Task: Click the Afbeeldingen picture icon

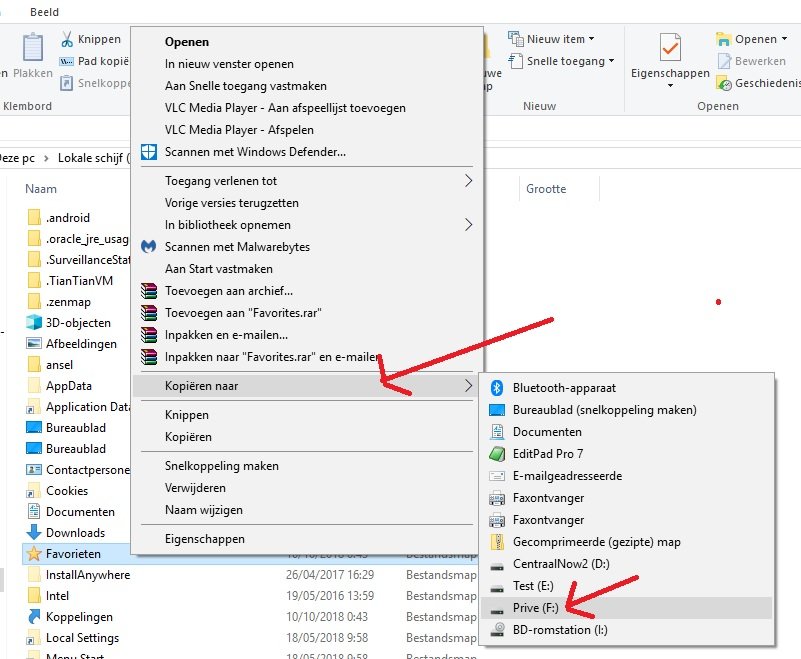Action: [34, 343]
